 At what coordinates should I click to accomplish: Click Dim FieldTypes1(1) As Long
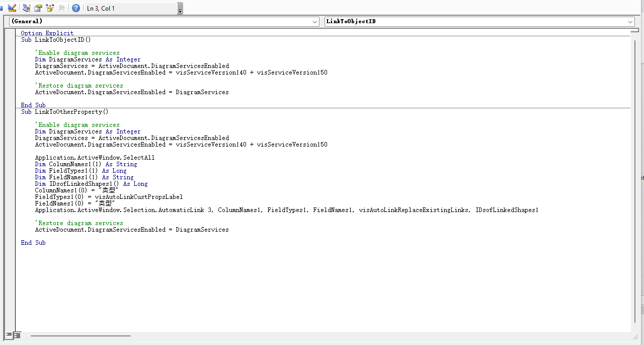coord(81,171)
